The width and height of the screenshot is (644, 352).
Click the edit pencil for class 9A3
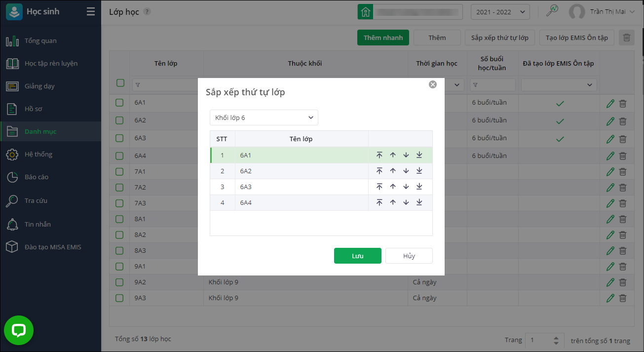(x=610, y=298)
